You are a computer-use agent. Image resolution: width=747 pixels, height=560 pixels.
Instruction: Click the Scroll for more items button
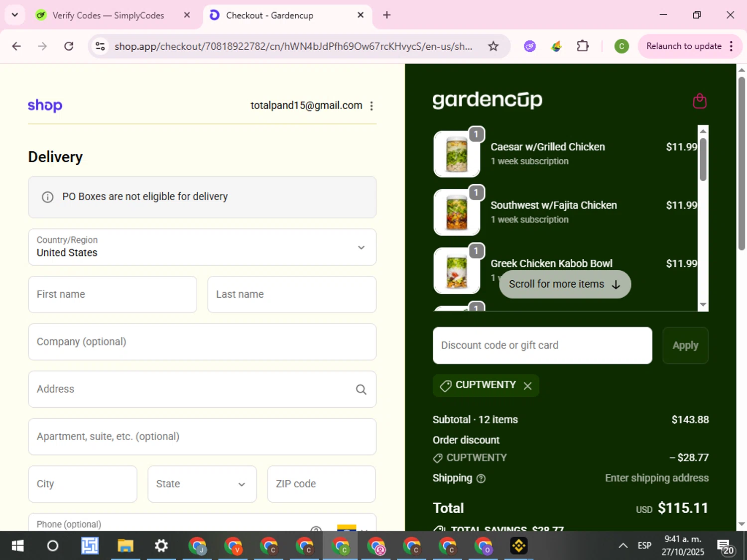point(565,284)
